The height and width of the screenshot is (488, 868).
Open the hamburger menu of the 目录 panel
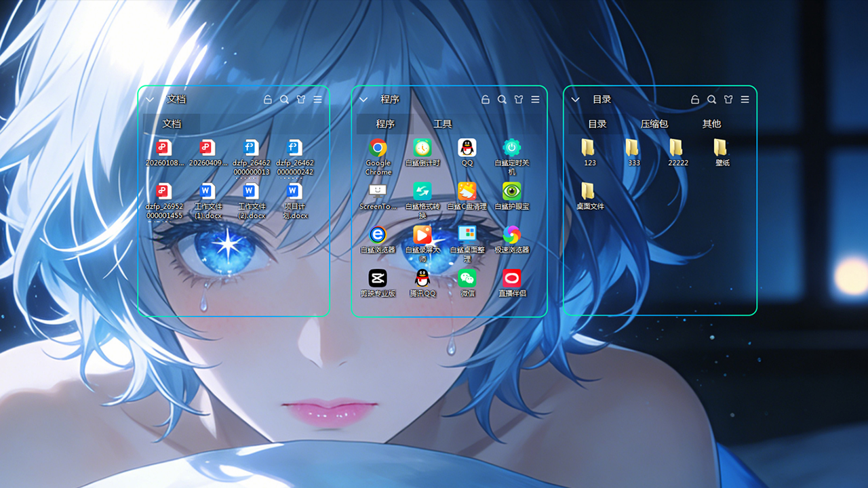(745, 99)
